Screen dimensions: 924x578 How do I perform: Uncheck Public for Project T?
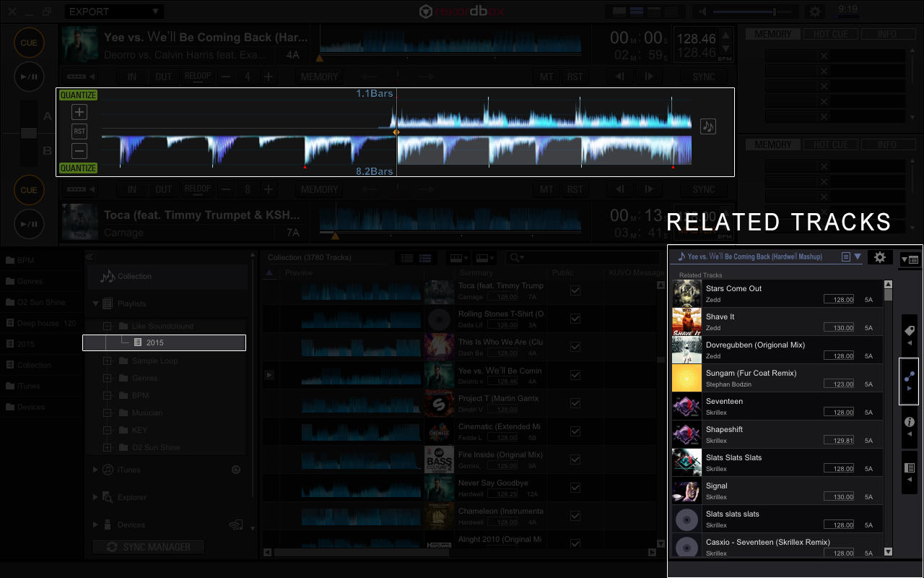pos(575,402)
